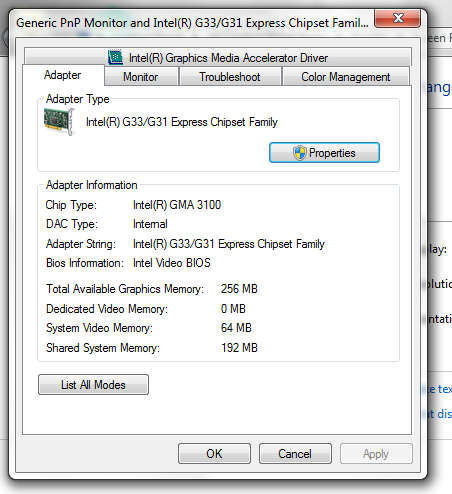The height and width of the screenshot is (494, 452).
Task: Click the System Video Memory label
Action: click(99, 328)
